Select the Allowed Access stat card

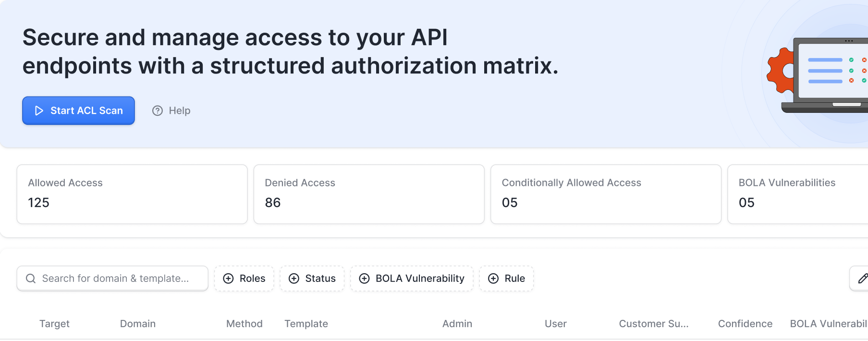(x=132, y=194)
